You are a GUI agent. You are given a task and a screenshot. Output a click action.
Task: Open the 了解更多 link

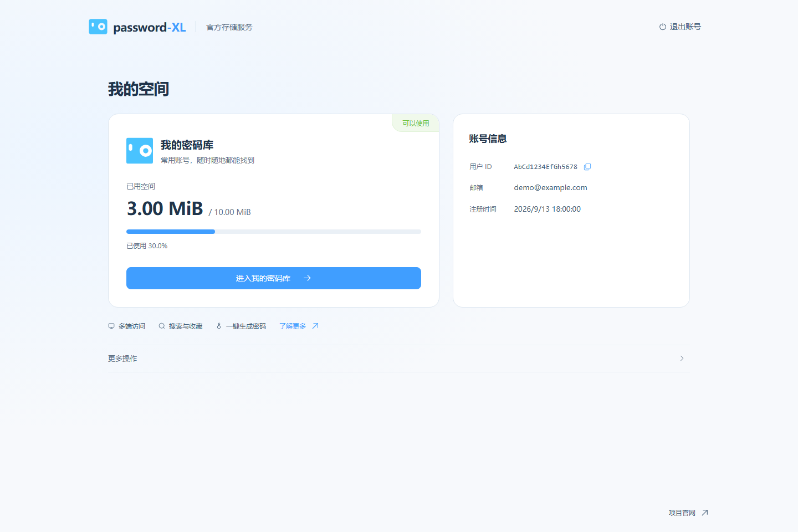tap(299, 326)
